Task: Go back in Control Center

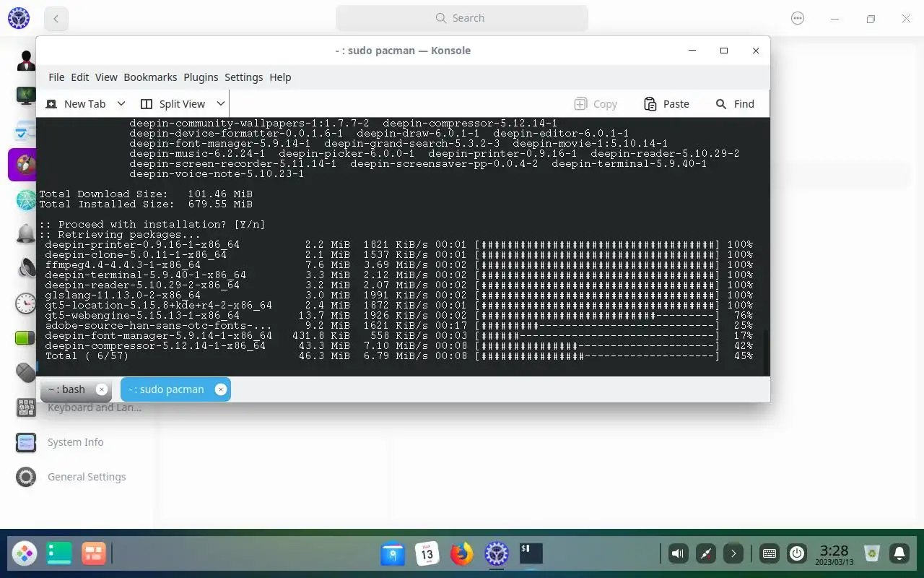Action: [x=56, y=19]
